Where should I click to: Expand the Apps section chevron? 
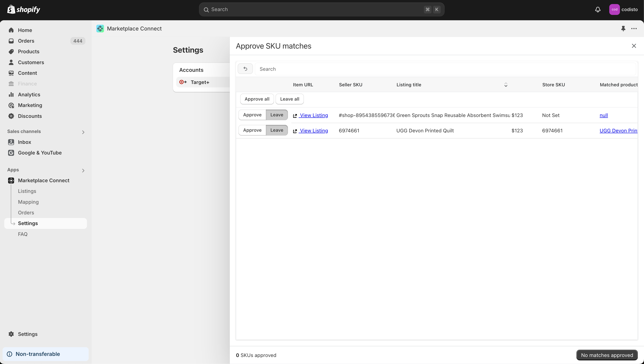click(83, 170)
